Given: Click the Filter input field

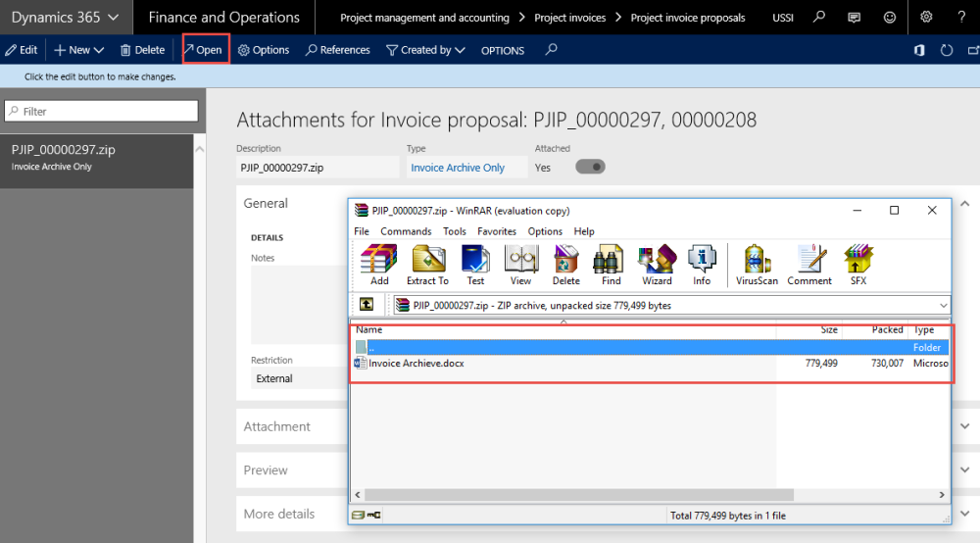Looking at the screenshot, I should coord(101,111).
